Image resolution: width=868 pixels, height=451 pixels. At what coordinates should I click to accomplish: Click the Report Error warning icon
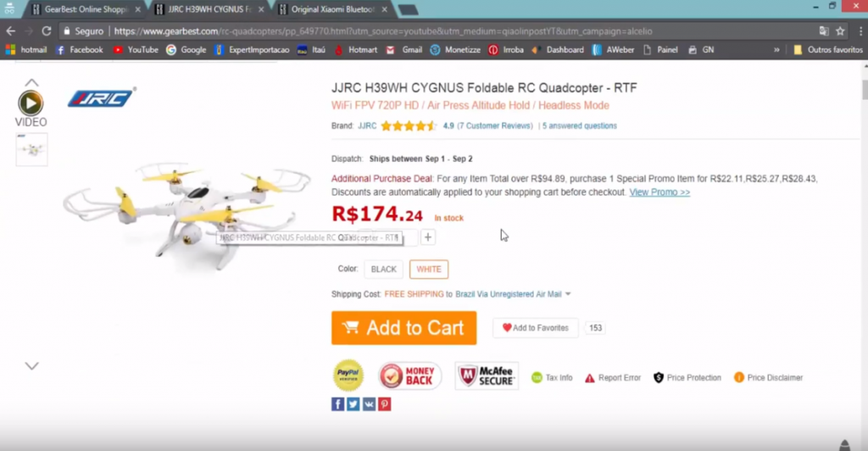click(590, 378)
